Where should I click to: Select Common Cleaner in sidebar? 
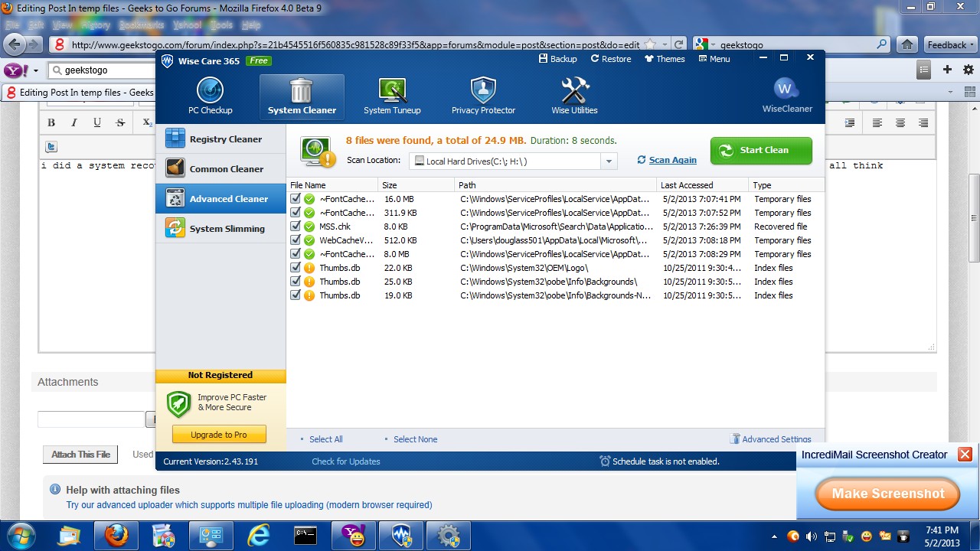pos(220,169)
